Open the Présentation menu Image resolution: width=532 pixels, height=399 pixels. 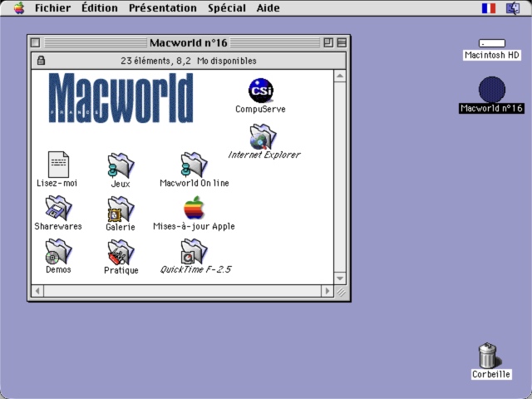(163, 7)
